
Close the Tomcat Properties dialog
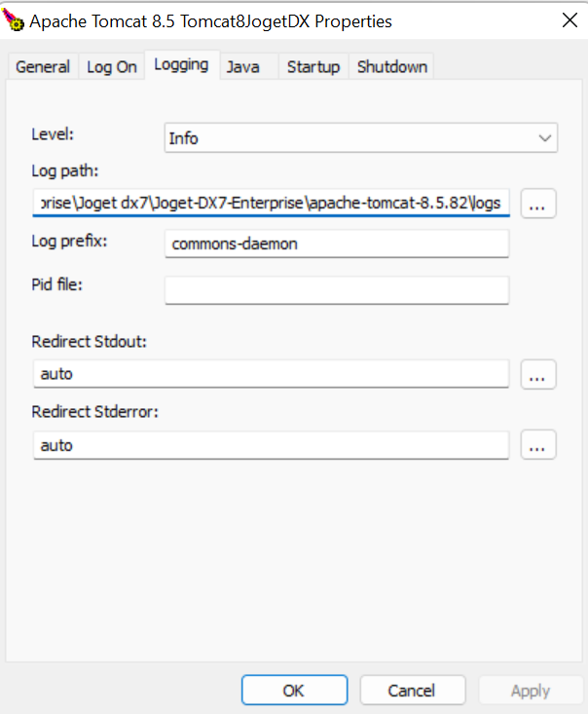tap(569, 19)
